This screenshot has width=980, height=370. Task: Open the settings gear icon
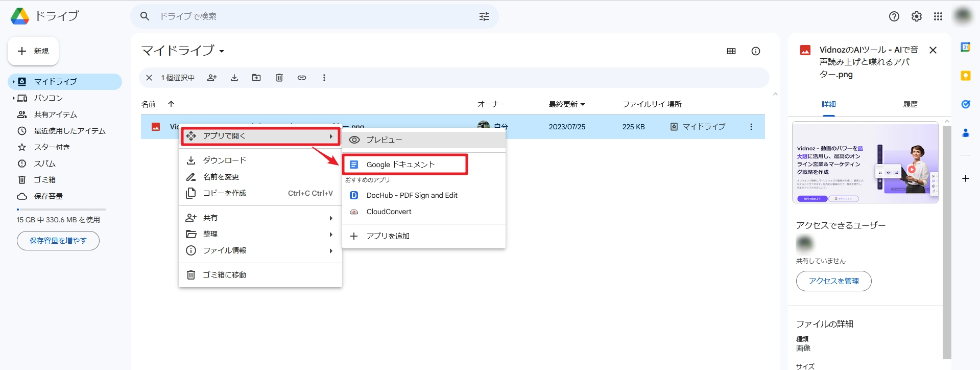[917, 16]
